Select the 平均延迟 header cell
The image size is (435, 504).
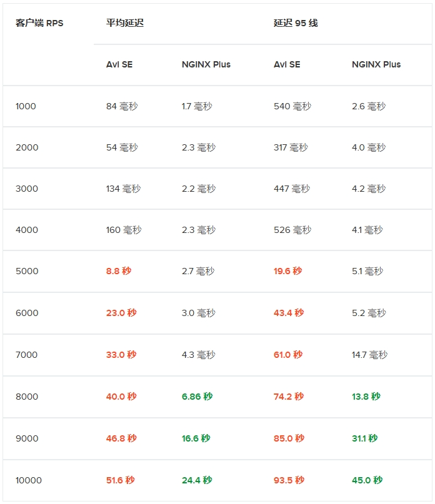pos(125,23)
